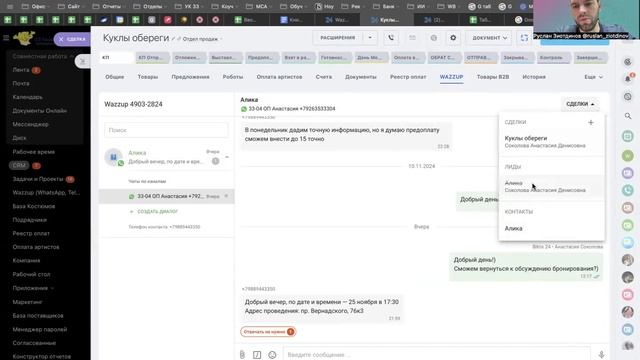Click the Введите сообщение input field
The width and height of the screenshot is (640, 360).
point(437,355)
